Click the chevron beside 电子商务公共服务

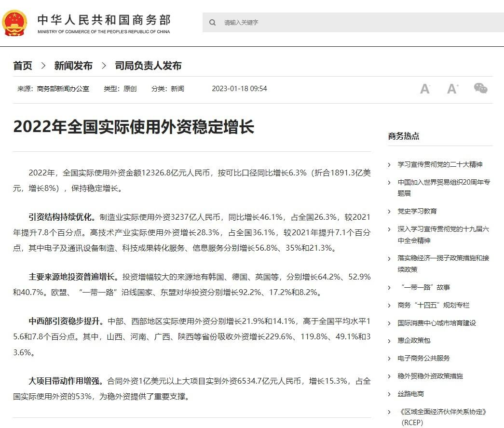389,359
